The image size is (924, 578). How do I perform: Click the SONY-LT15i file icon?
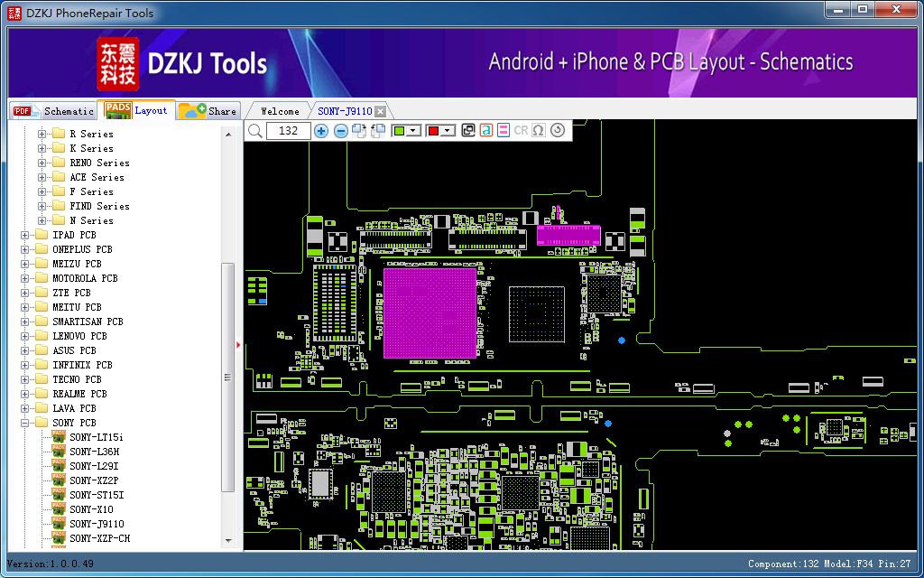pyautogui.click(x=59, y=437)
